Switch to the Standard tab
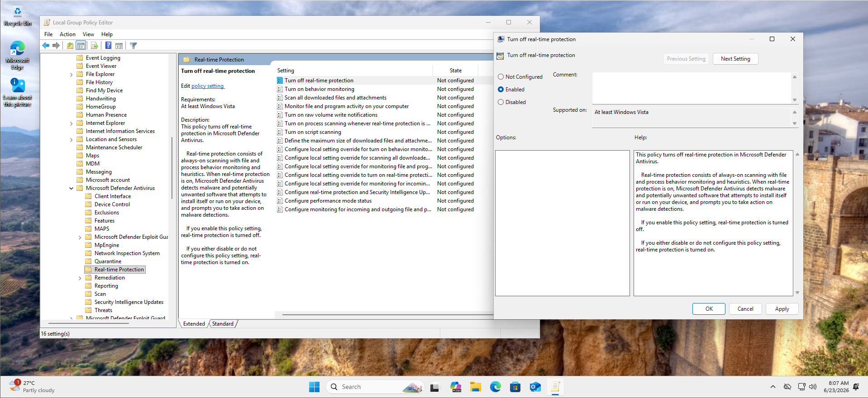 (x=223, y=324)
